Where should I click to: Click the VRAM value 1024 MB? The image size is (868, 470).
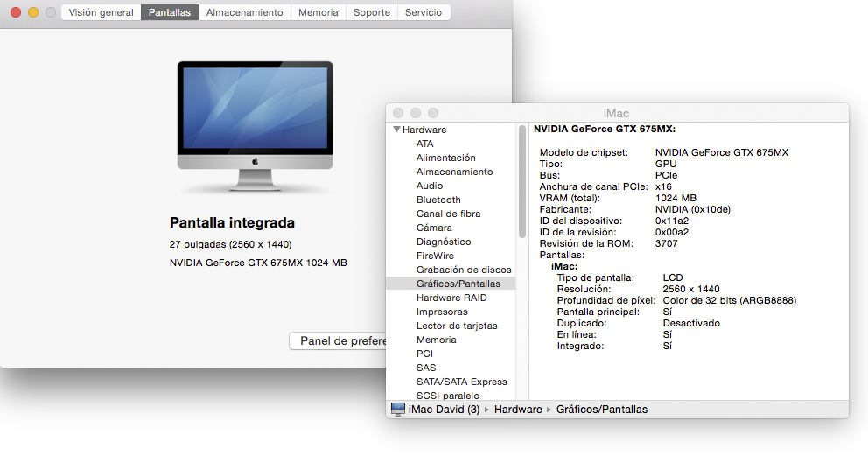coord(675,198)
